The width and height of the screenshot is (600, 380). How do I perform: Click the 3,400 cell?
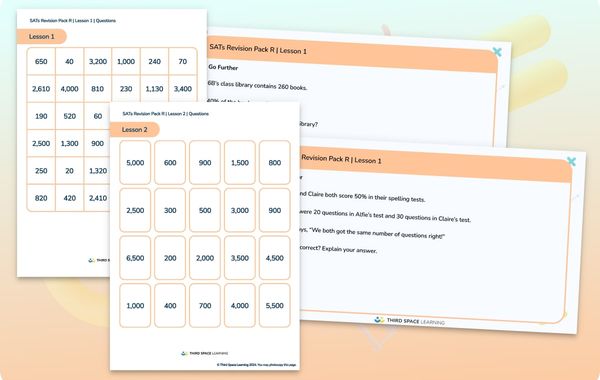coord(183,89)
